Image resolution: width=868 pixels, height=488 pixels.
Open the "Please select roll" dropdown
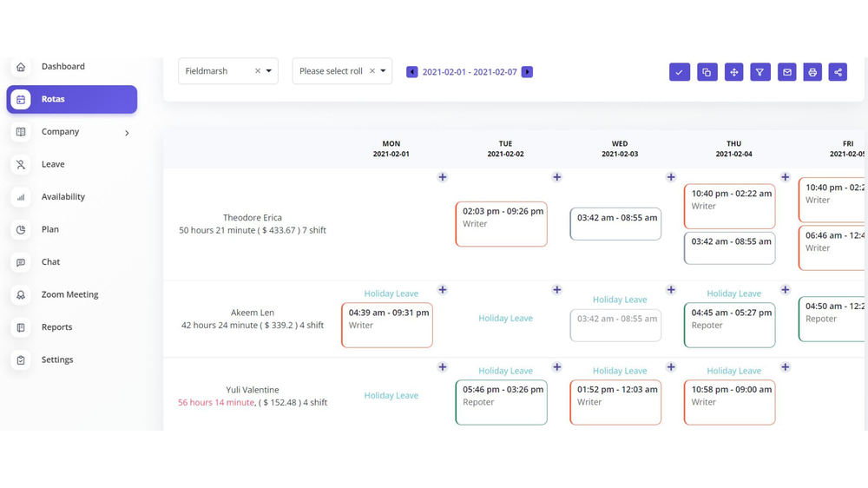383,71
